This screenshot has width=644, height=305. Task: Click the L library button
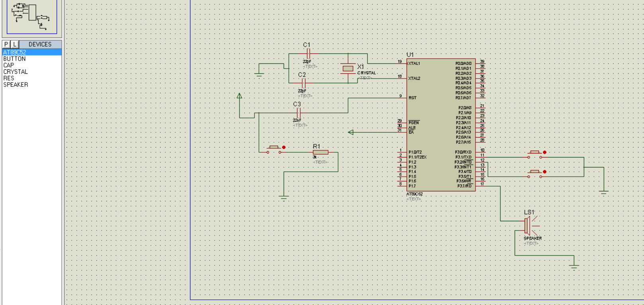(15, 44)
